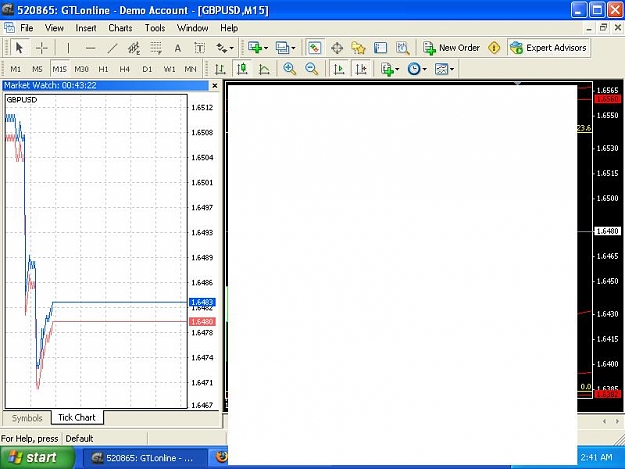Open the Strategy Tester icon
The image size is (625, 469).
(403, 48)
